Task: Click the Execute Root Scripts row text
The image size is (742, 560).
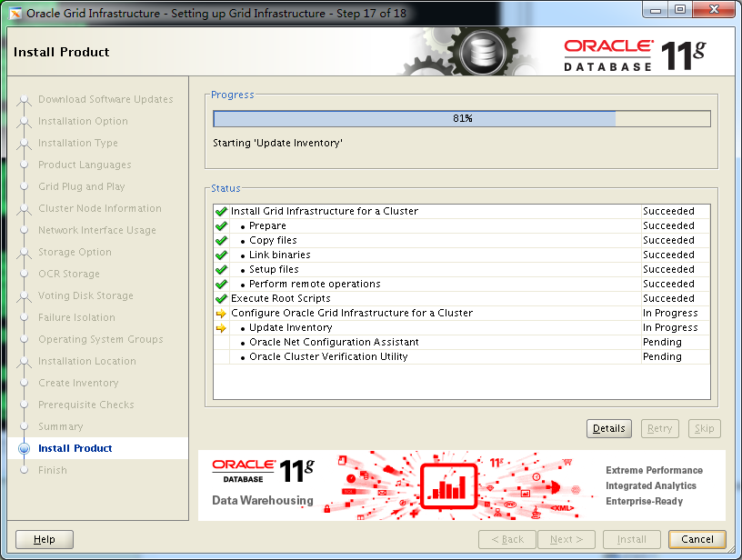Action: (281, 298)
